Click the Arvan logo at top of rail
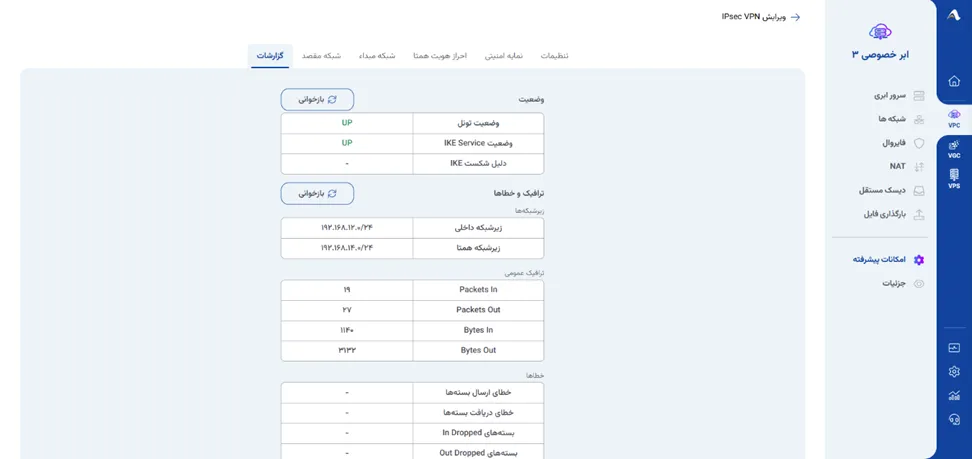 pyautogui.click(x=954, y=16)
